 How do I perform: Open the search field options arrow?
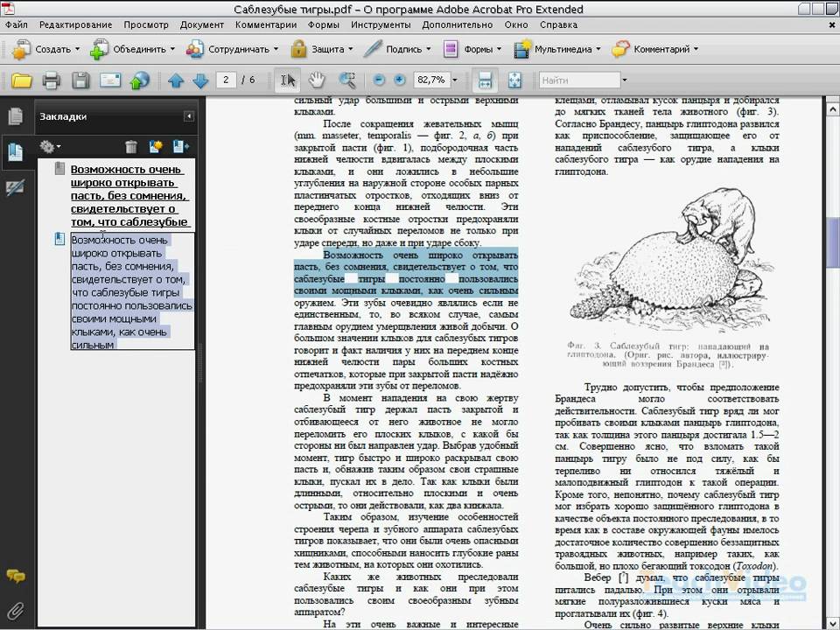point(624,80)
